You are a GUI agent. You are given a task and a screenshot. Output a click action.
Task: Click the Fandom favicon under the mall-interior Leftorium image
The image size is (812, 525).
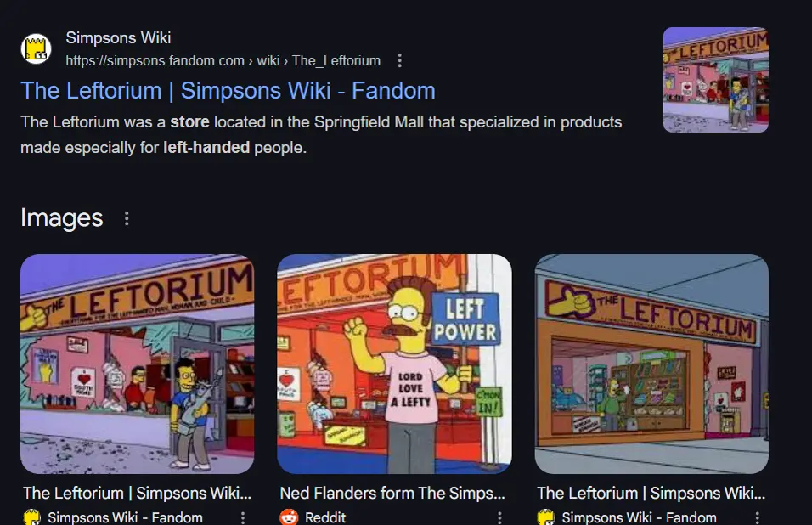(x=546, y=517)
